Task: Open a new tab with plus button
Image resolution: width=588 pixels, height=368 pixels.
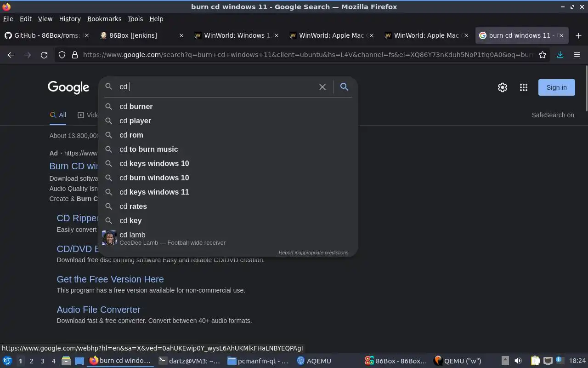Action: (578, 35)
